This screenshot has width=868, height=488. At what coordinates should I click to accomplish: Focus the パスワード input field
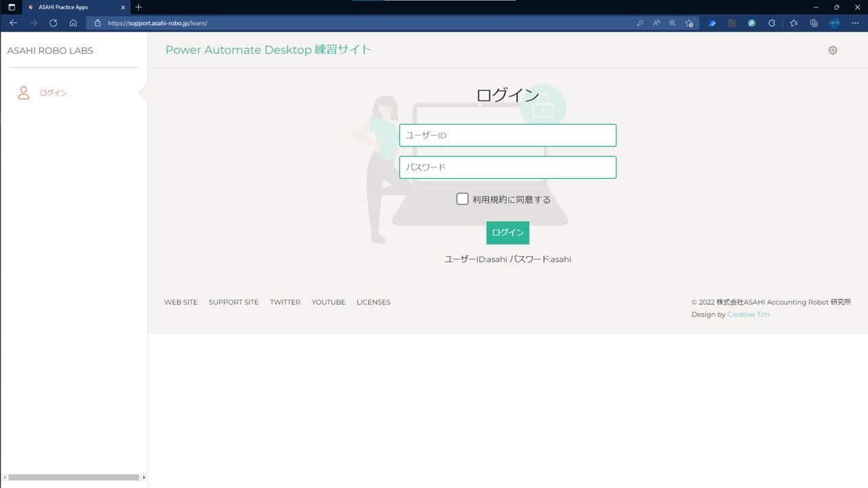tap(508, 167)
